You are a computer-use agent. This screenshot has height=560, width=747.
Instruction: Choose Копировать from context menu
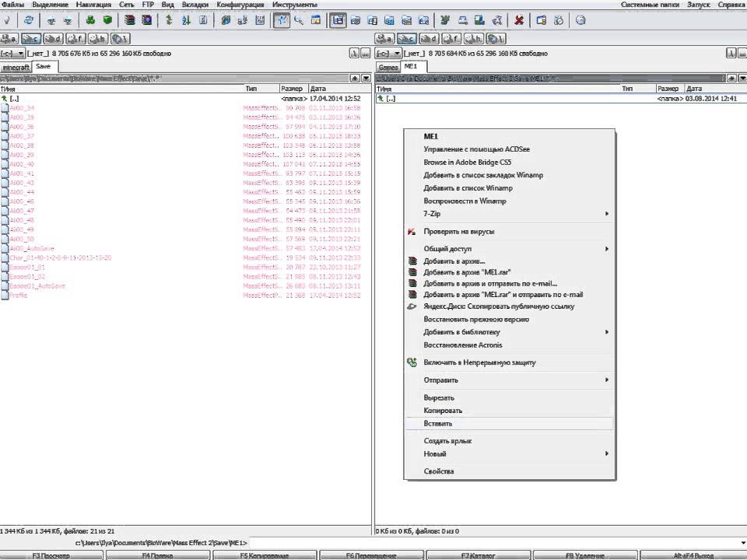[510, 411]
